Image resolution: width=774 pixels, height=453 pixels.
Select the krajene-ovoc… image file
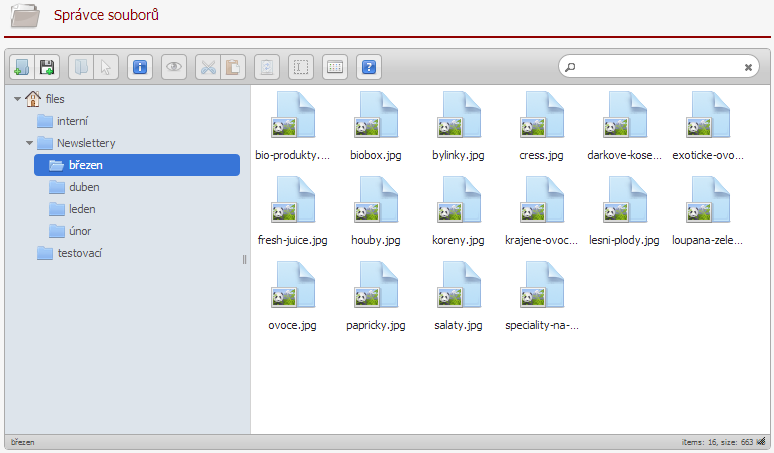542,211
